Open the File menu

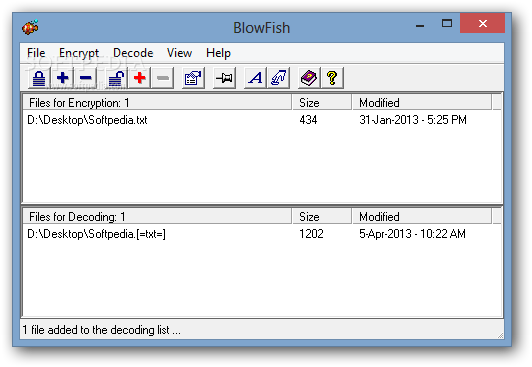(x=36, y=53)
